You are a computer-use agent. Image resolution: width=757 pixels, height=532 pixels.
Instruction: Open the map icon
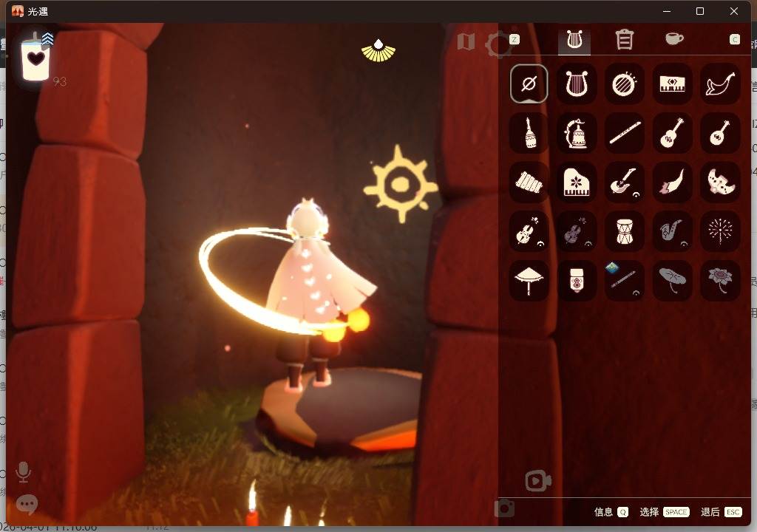point(466,42)
